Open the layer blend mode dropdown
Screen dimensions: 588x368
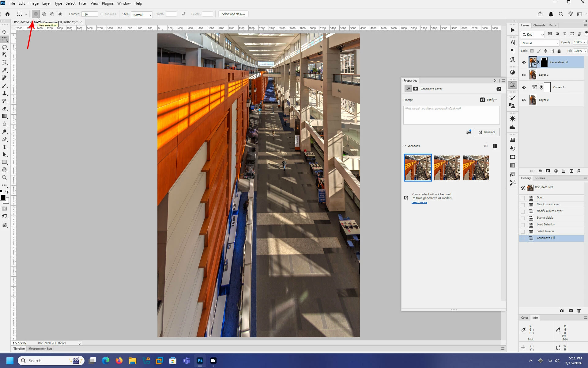click(x=540, y=43)
